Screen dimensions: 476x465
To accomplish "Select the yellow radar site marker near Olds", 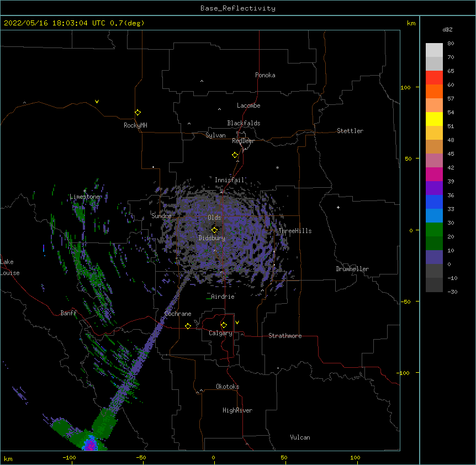I will click(214, 230).
